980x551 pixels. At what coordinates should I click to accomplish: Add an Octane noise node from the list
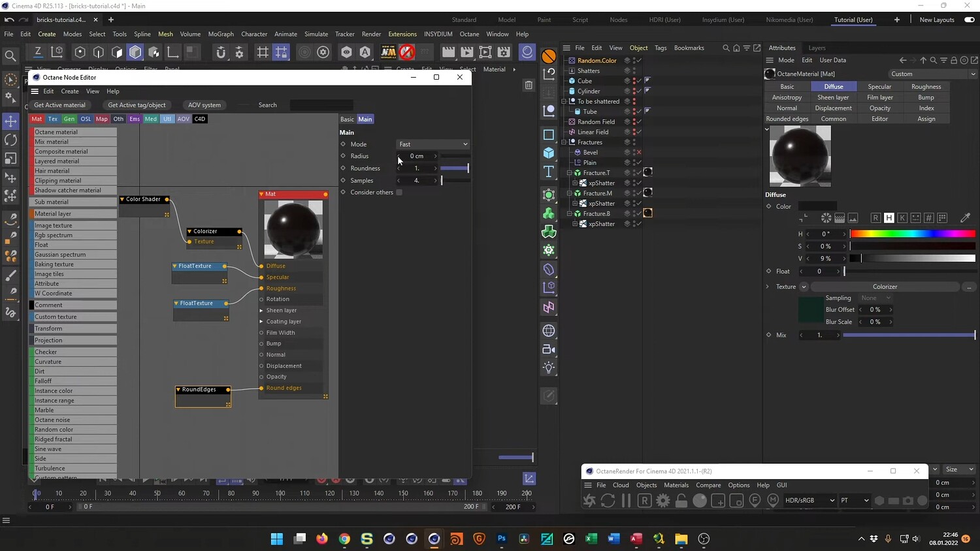[73, 420]
